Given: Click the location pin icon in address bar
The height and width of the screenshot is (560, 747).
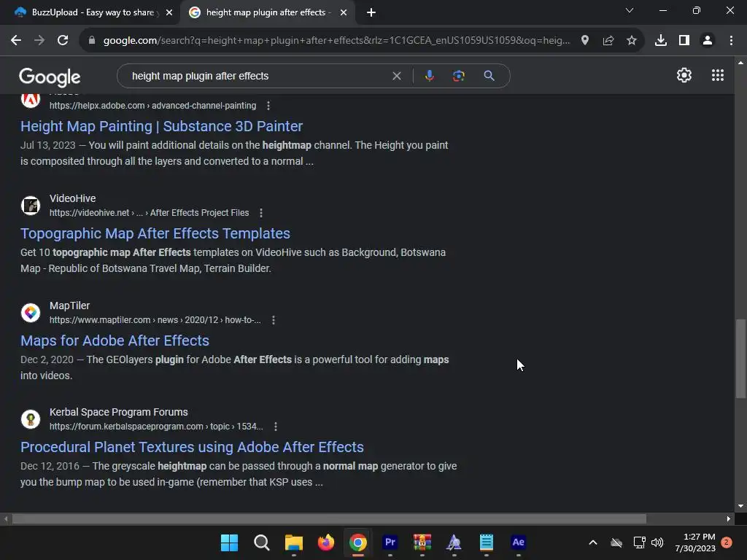Looking at the screenshot, I should point(585,41).
